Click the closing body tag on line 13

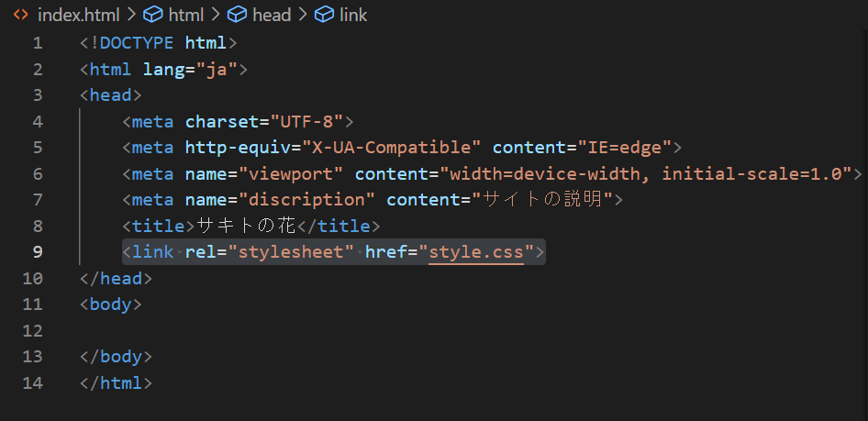116,356
